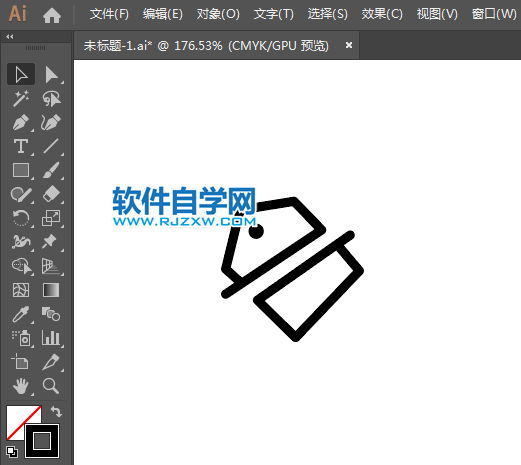Switch to the 未标题-1.ai document tab
Screen dimensions: 521x465
point(206,46)
